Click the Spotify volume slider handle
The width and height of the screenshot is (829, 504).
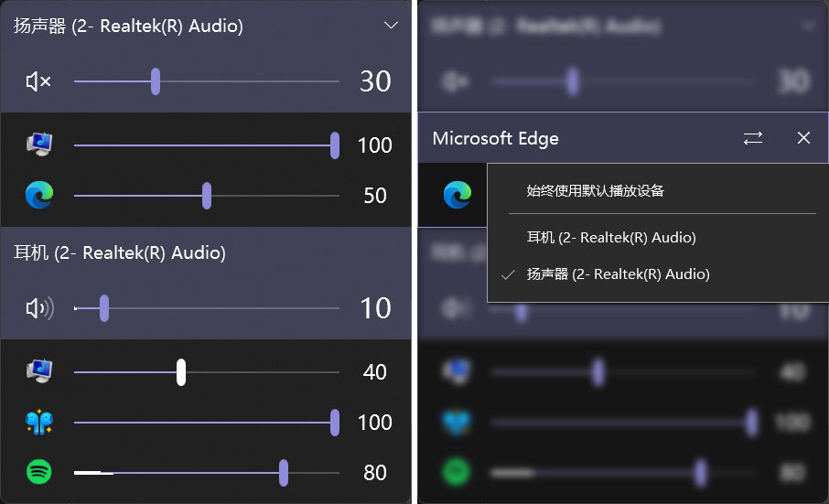coord(284,472)
